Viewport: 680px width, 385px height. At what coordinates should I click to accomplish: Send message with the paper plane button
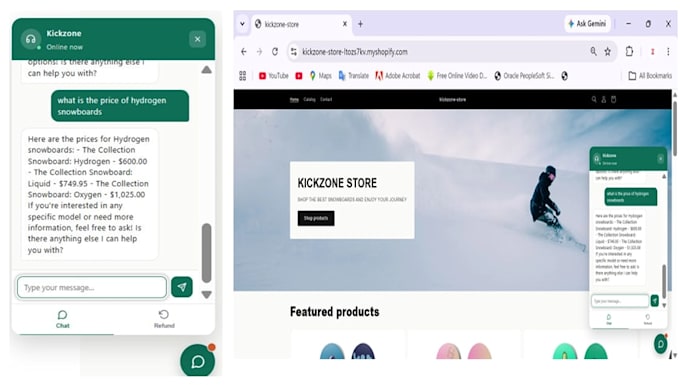pos(182,287)
